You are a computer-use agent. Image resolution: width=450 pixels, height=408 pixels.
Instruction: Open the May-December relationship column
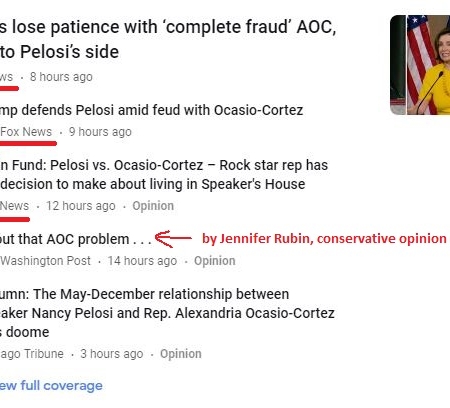click(167, 313)
